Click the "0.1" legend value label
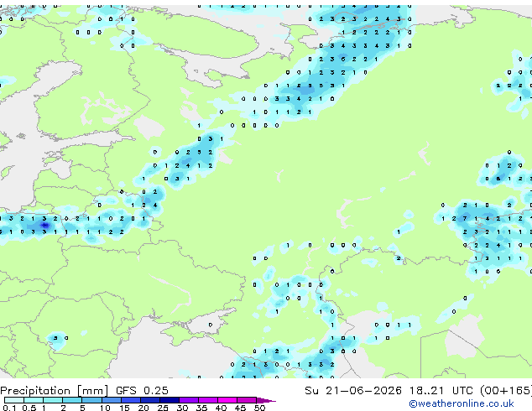532x411 pixels. [x=9, y=408]
